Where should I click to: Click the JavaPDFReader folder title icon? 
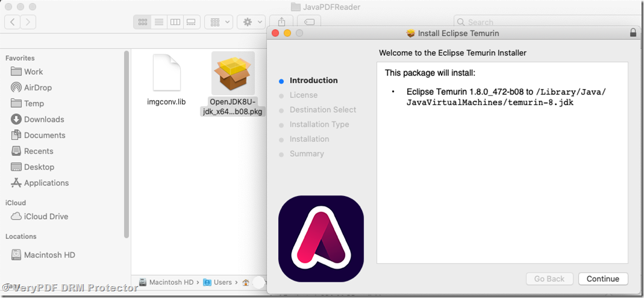pyautogui.click(x=295, y=7)
